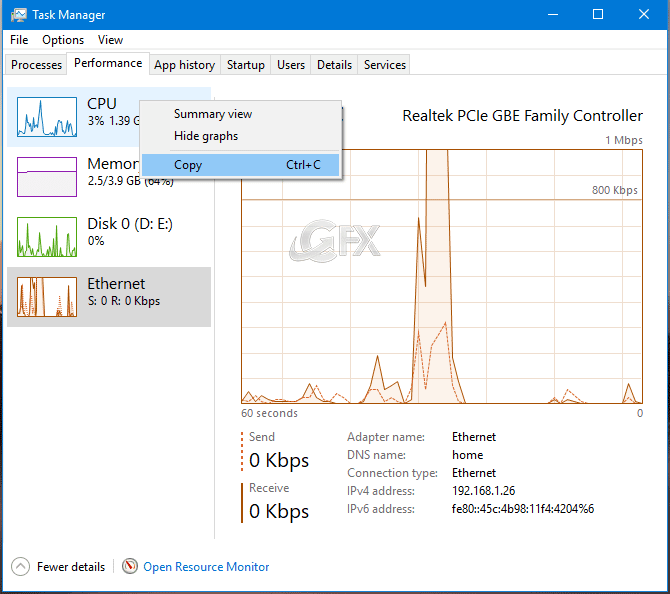
Task: Open the File menu
Action: (x=19, y=40)
